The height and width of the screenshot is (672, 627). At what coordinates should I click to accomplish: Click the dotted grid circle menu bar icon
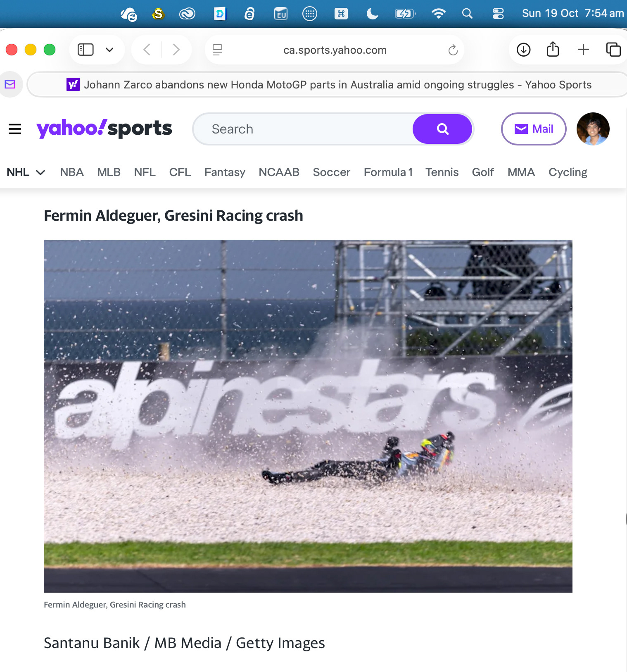310,14
